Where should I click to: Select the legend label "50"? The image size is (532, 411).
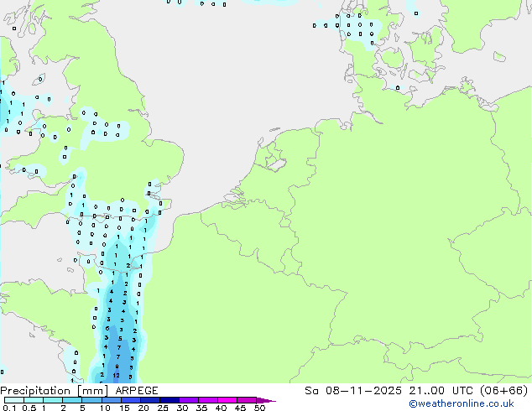click(x=259, y=408)
